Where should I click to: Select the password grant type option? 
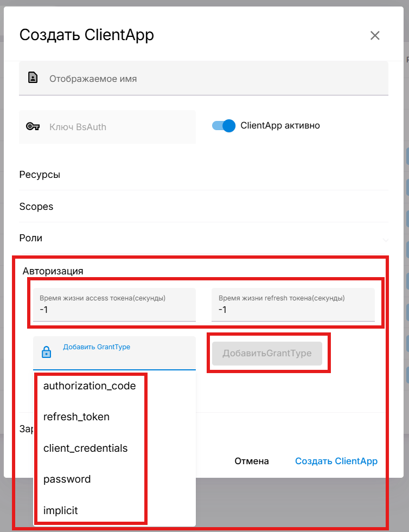67,479
